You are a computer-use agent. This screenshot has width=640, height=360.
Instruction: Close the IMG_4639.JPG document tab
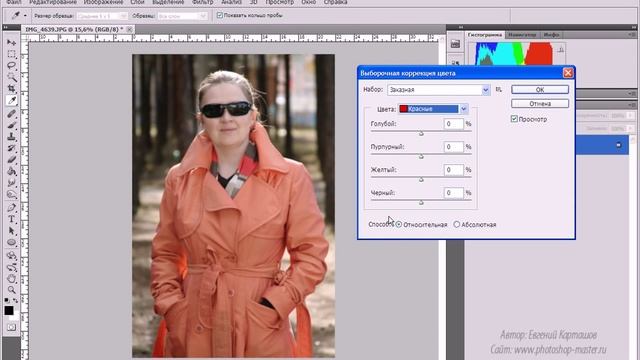pos(129,29)
